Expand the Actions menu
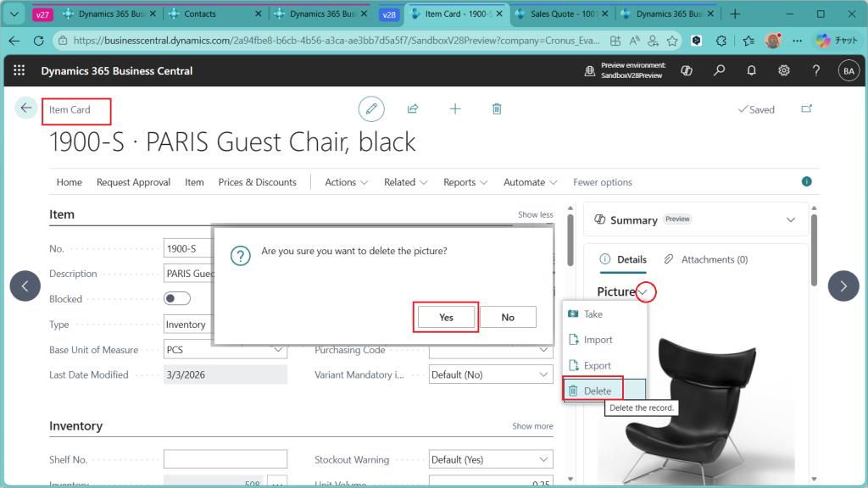The image size is (868, 488). click(346, 182)
